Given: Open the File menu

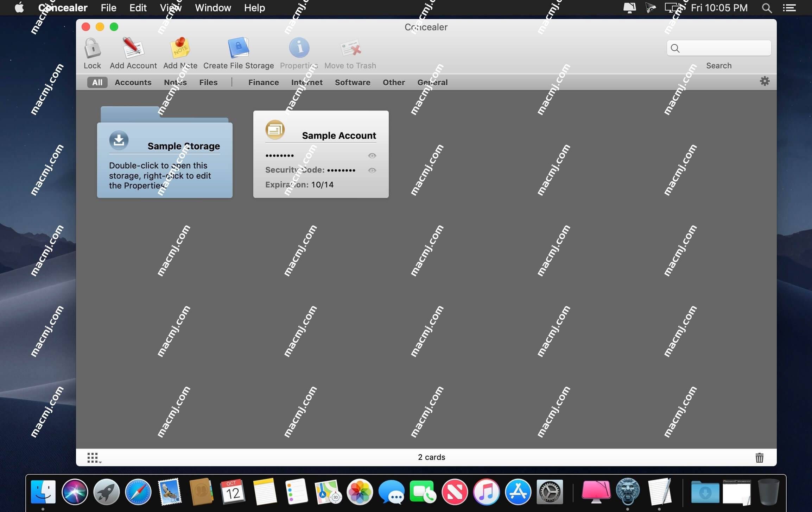Looking at the screenshot, I should click(x=108, y=8).
